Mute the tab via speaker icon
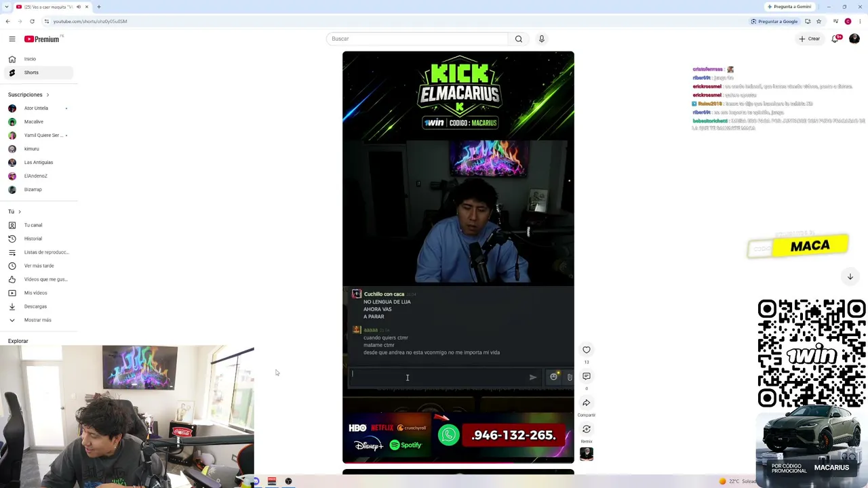 pyautogui.click(x=79, y=7)
